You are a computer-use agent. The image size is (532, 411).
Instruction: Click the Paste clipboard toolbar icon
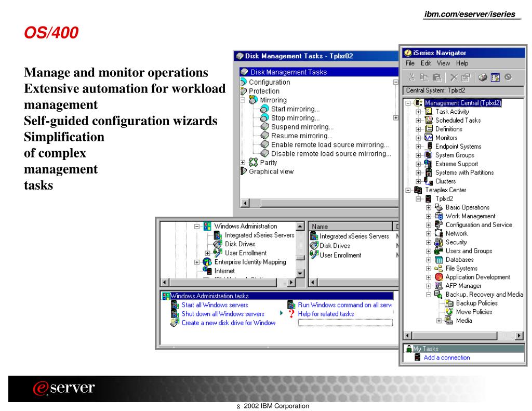pos(437,78)
